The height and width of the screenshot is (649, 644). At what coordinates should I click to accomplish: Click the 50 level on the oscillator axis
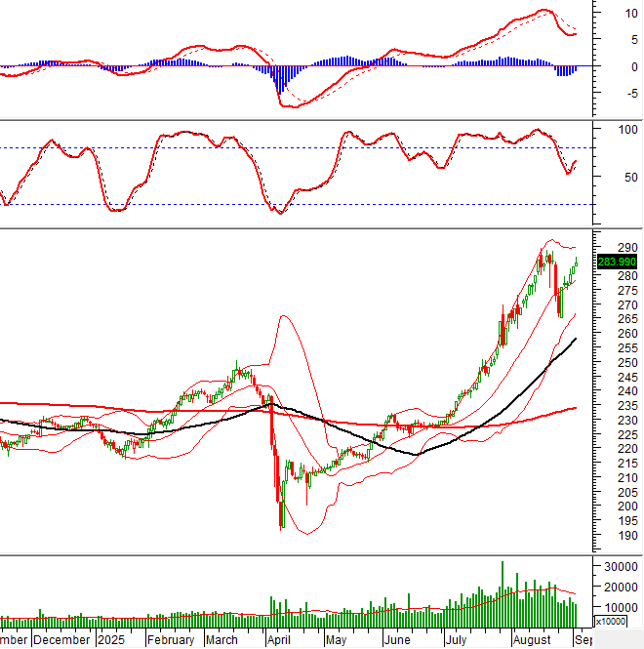(619, 178)
